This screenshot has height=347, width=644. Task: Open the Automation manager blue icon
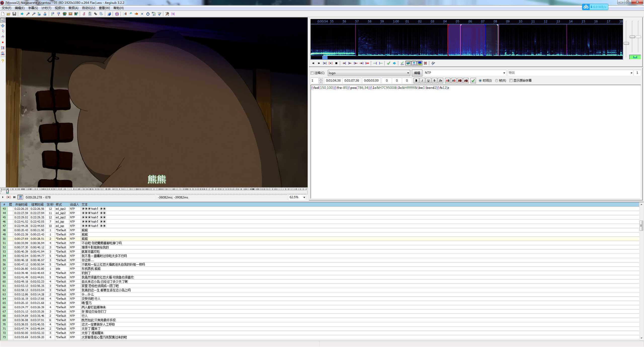point(109,14)
